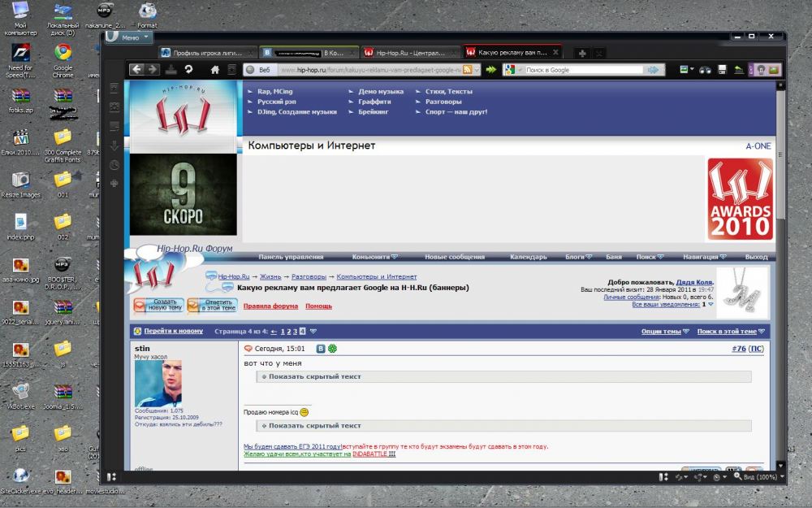
Task: Open Opera sidebar history clock panel
Action: tap(114, 165)
